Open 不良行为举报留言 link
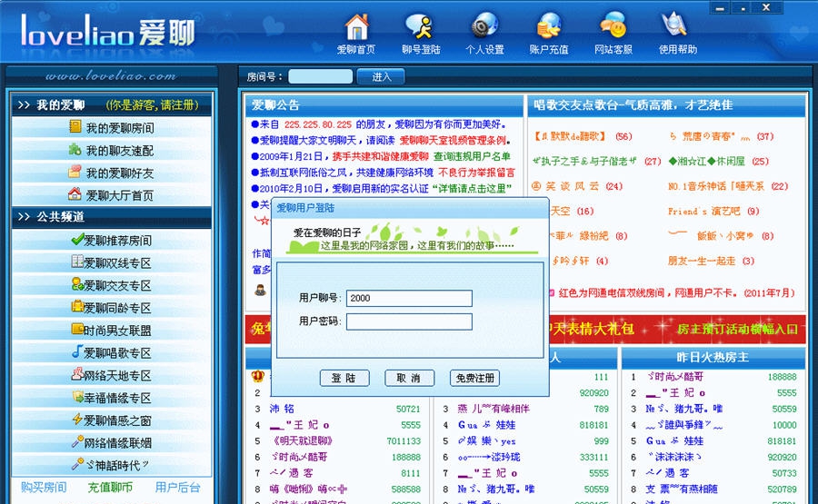 (x=476, y=173)
